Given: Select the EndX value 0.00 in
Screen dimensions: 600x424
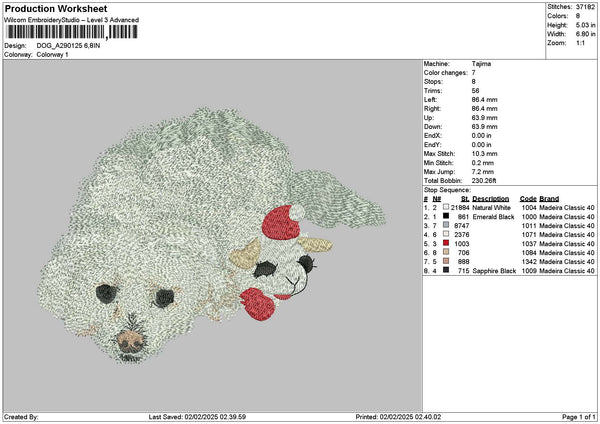Looking at the screenshot, I should (x=481, y=136).
